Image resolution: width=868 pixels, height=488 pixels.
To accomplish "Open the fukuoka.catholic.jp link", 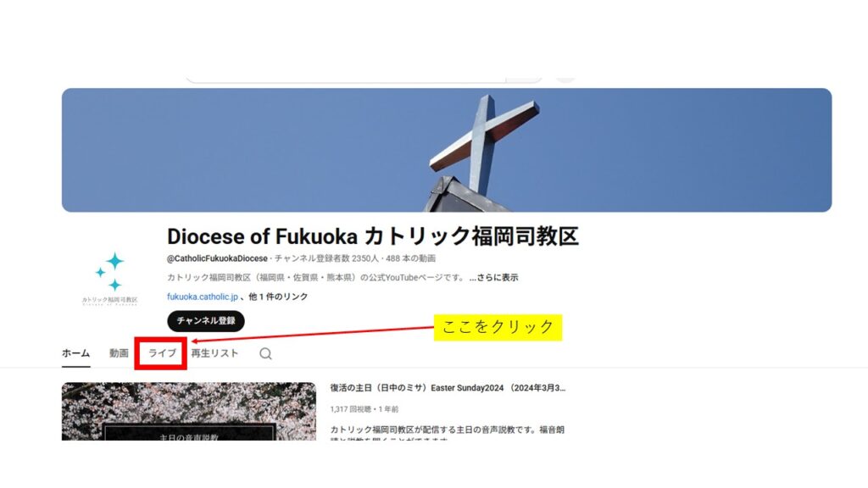I will [x=203, y=297].
